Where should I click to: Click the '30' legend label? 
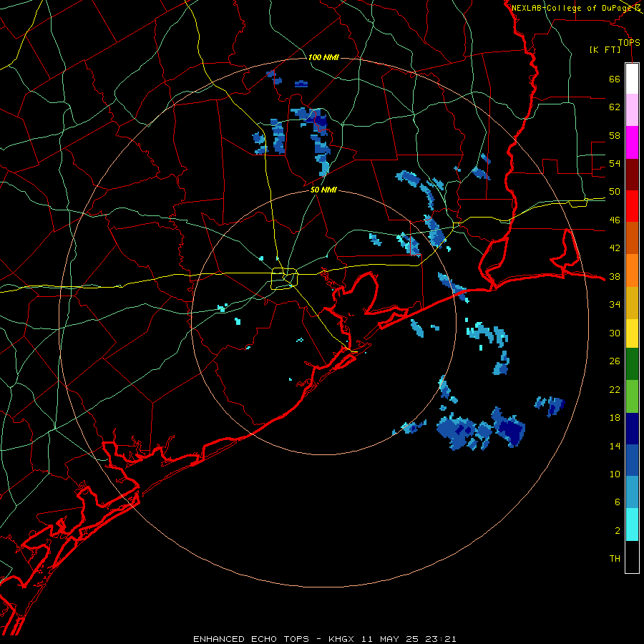[615, 333]
